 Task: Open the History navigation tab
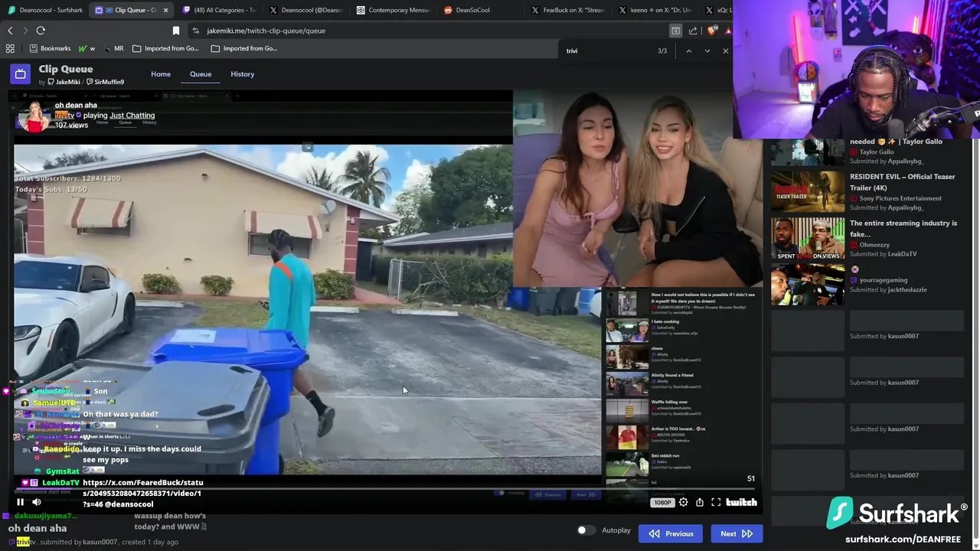tap(242, 74)
